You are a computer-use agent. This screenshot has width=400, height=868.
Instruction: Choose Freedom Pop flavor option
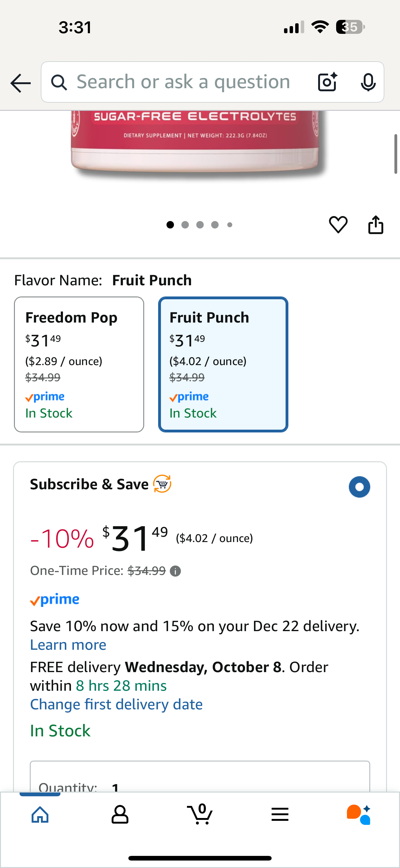tap(79, 364)
